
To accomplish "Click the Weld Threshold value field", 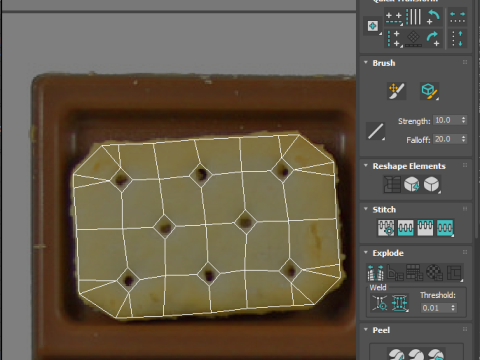I will (x=435, y=308).
